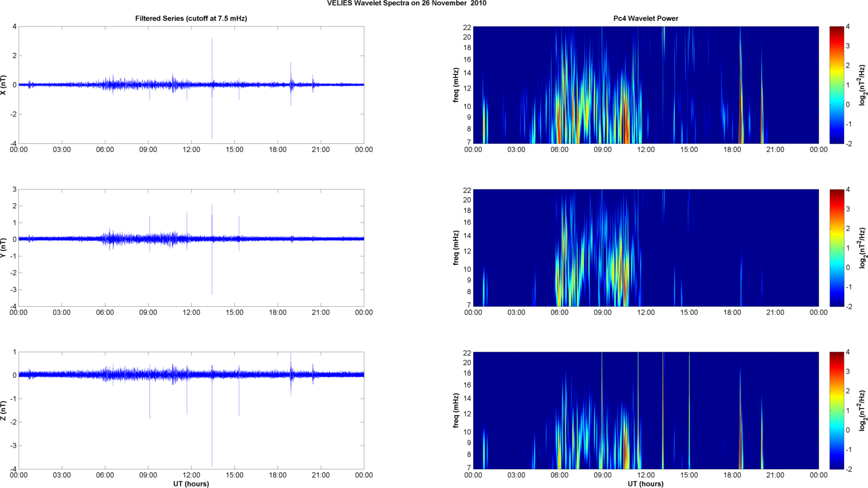Select the middle spectrogram freq (mHz) label
The image size is (868, 488).
coord(456,248)
